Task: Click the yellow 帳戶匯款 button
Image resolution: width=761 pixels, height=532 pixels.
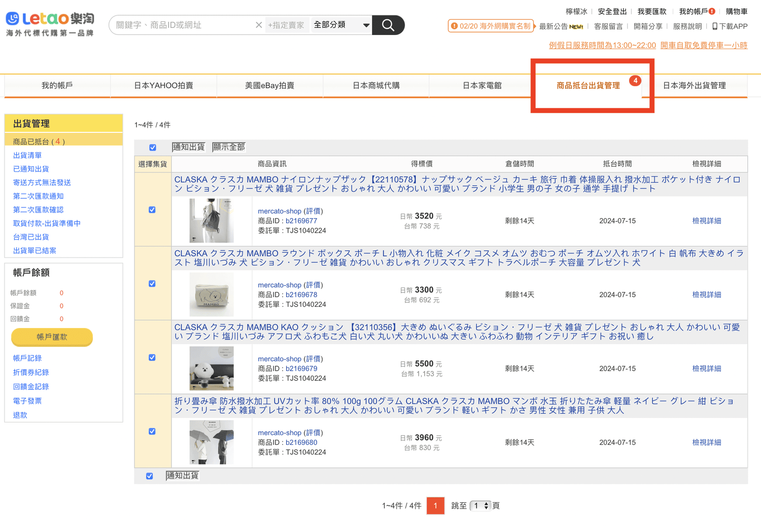Action: tap(52, 337)
